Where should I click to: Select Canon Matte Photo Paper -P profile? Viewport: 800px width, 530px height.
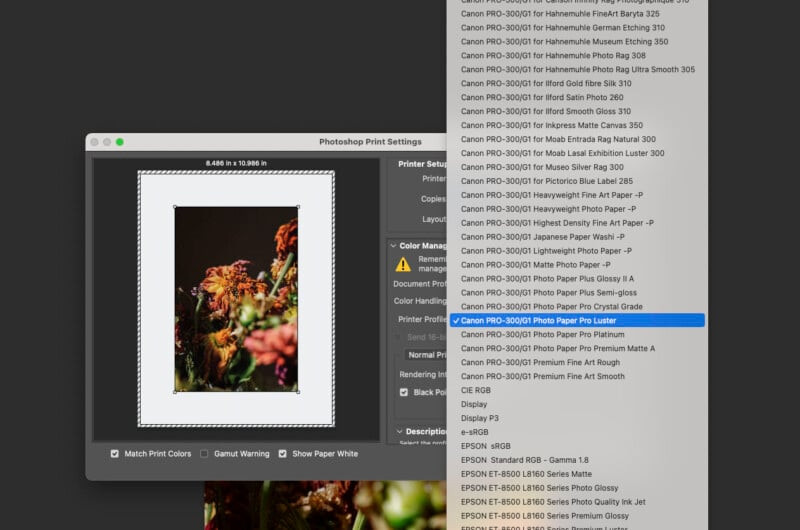pyautogui.click(x=577, y=265)
